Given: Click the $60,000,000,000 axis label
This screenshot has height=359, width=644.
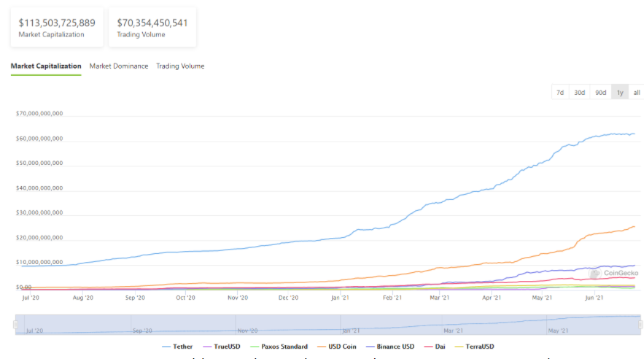Looking at the screenshot, I should [39, 139].
